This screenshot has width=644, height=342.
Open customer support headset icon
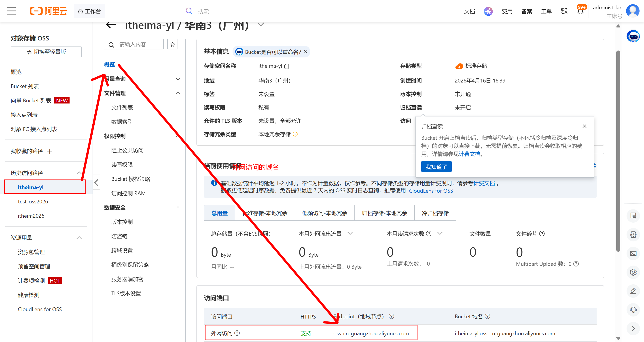(633, 310)
